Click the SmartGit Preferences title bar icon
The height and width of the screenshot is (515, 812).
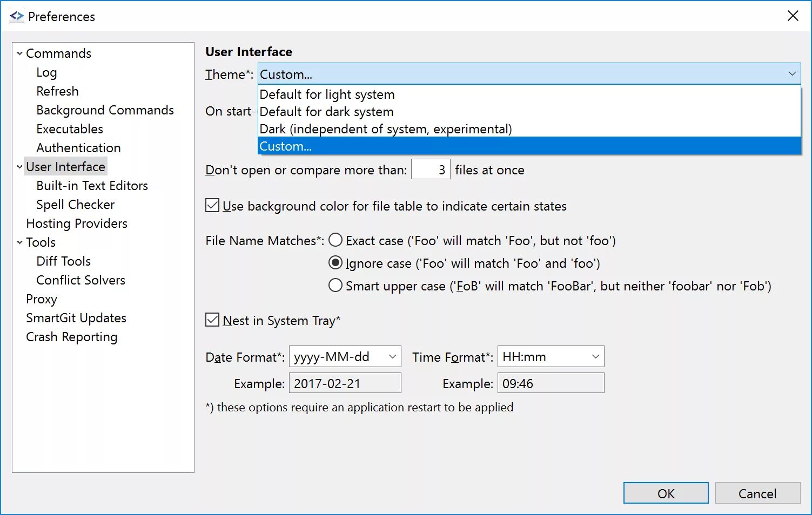17,16
